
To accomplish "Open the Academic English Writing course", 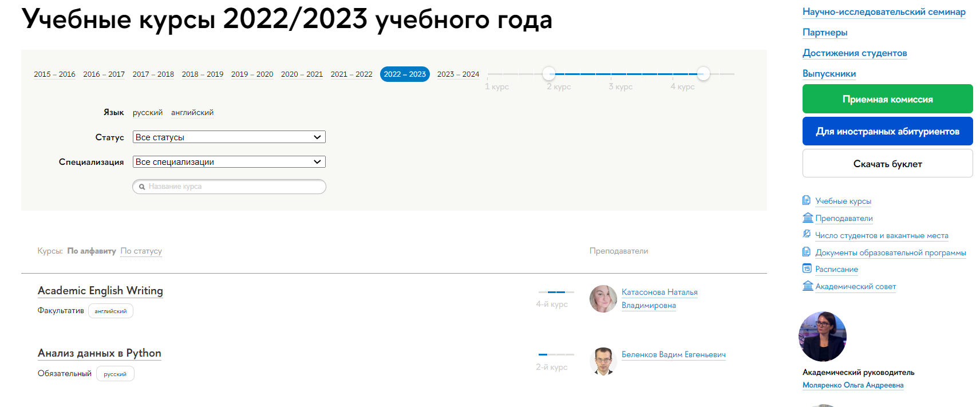I will tap(100, 291).
